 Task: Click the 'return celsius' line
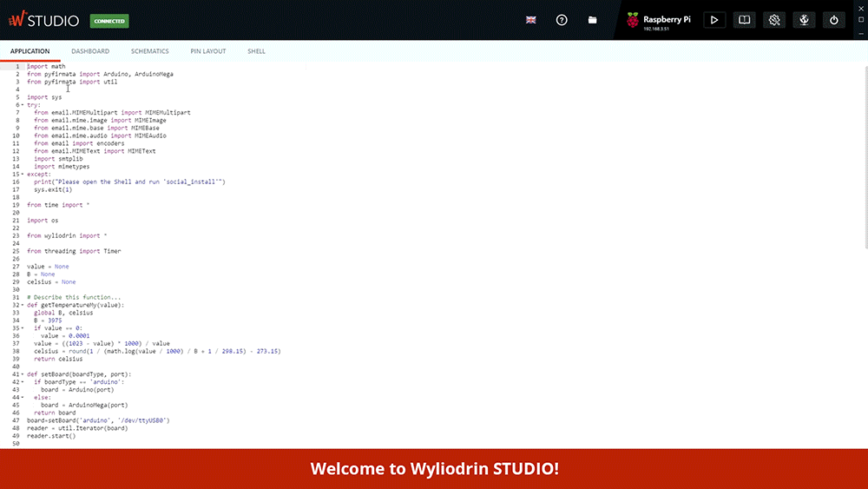click(x=58, y=359)
